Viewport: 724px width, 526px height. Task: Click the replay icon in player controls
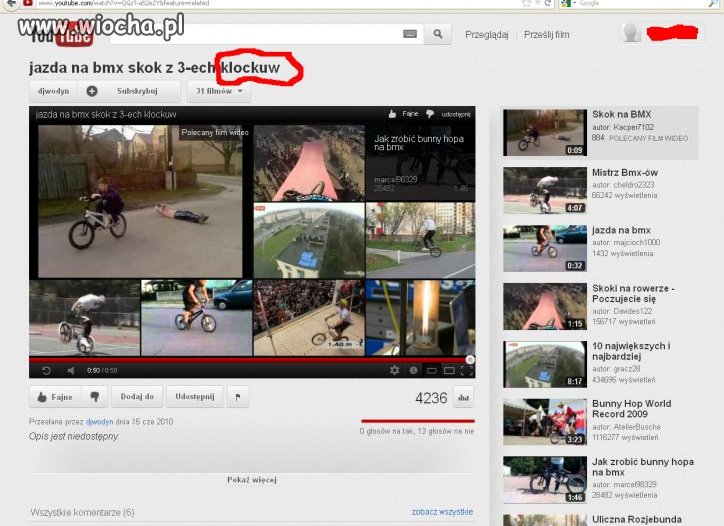[46, 370]
